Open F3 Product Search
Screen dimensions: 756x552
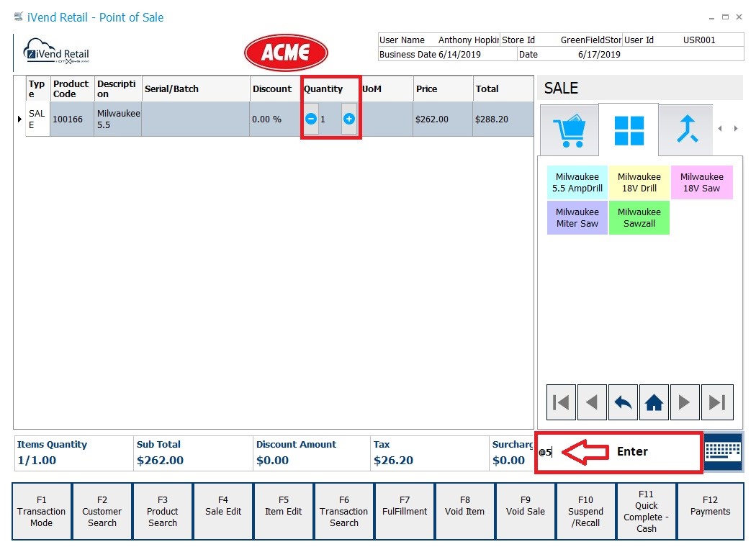tap(163, 512)
